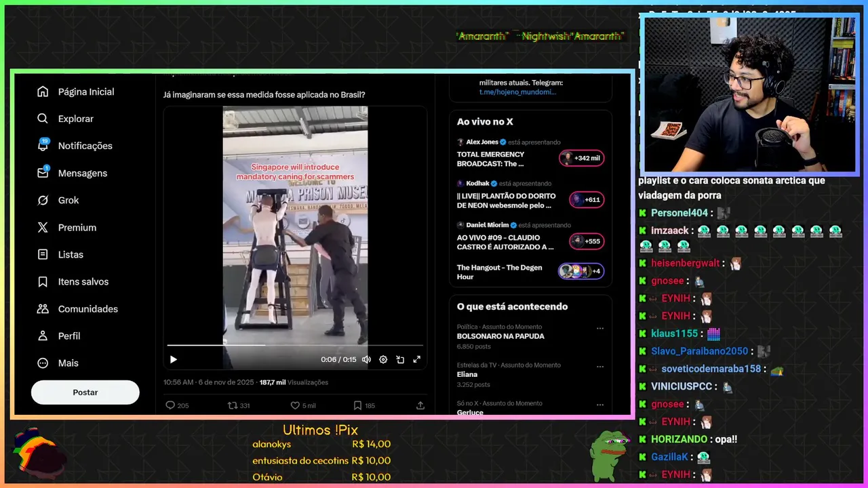Click chat username soveticodemaraba158

711,369
